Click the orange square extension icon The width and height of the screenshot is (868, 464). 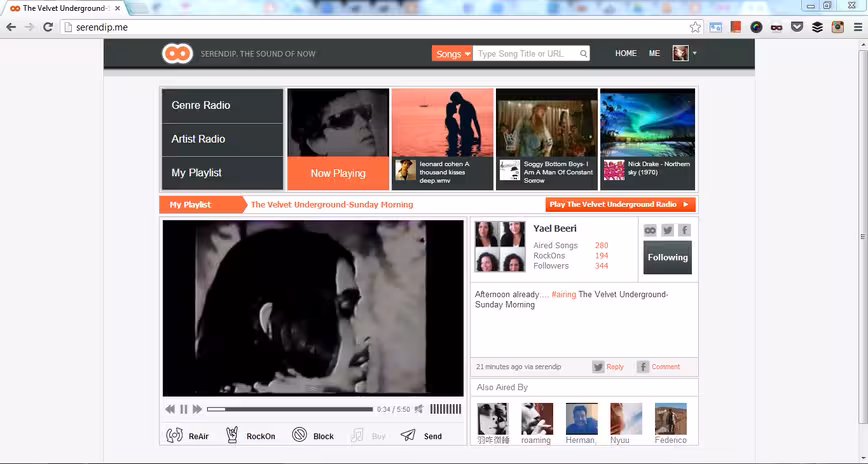[736, 27]
